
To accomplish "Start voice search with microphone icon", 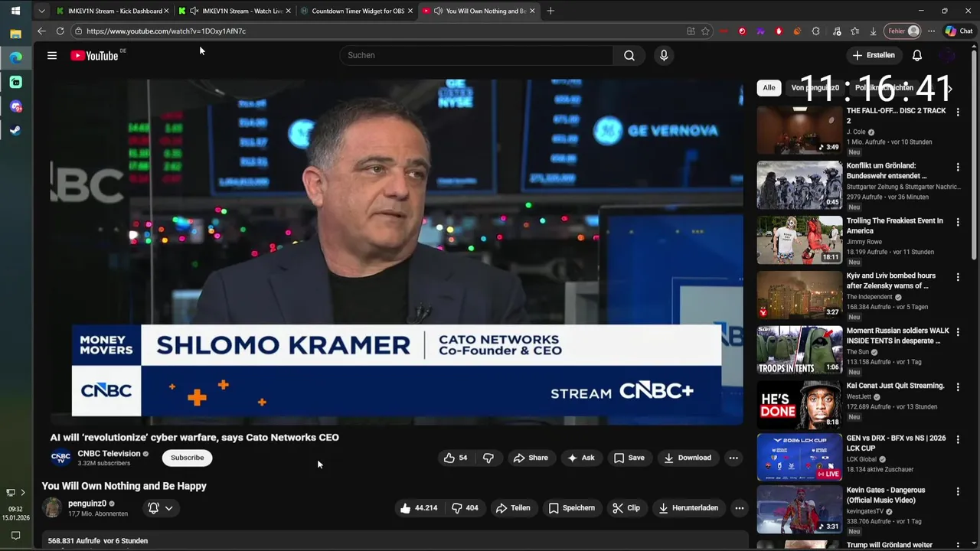I will [x=664, y=55].
